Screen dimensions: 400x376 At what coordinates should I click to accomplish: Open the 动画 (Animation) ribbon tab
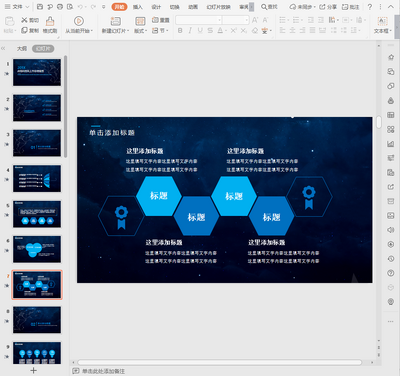point(193,7)
